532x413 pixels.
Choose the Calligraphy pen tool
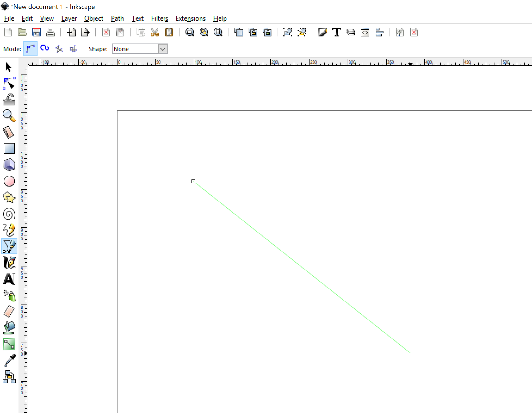(9, 263)
